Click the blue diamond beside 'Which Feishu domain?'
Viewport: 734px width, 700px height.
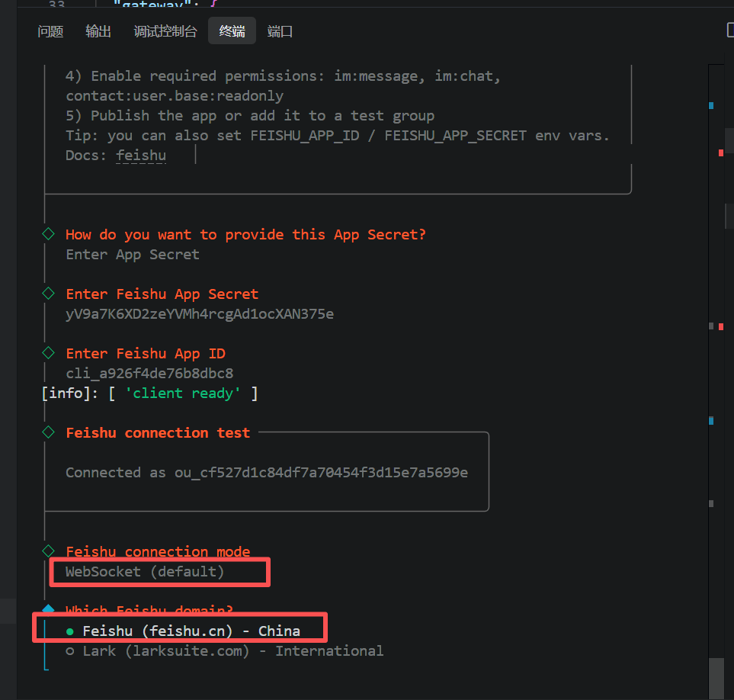(x=49, y=609)
